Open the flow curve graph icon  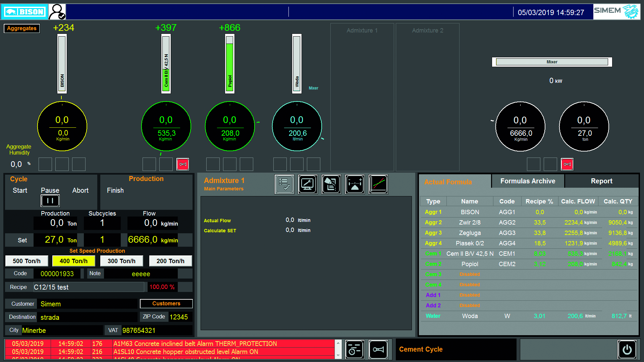tap(378, 184)
